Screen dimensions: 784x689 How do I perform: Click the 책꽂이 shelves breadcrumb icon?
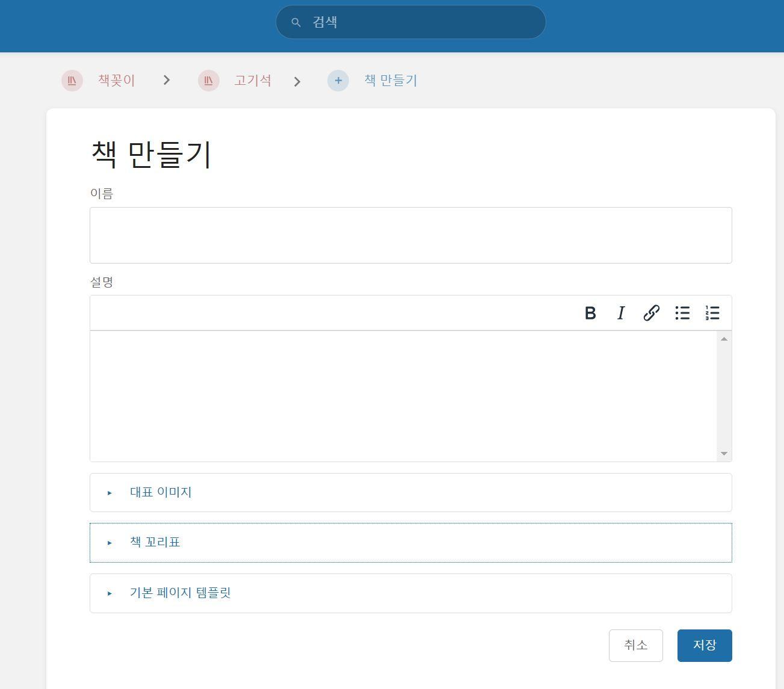pyautogui.click(x=72, y=81)
